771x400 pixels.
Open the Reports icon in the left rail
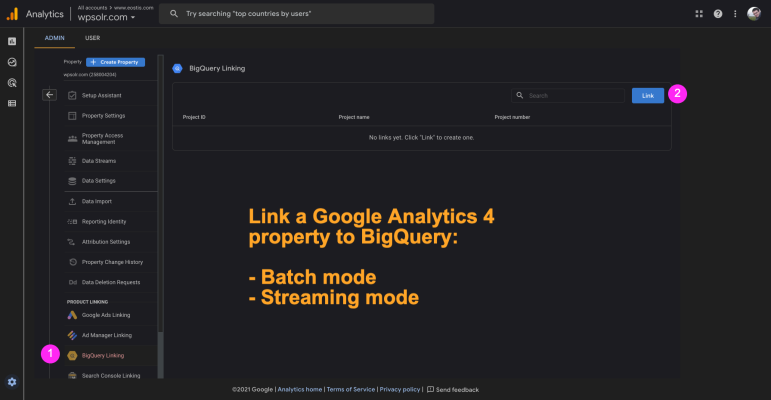(x=12, y=41)
